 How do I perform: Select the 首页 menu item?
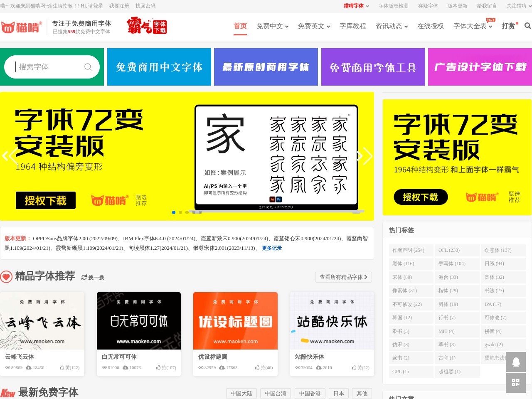click(x=240, y=26)
